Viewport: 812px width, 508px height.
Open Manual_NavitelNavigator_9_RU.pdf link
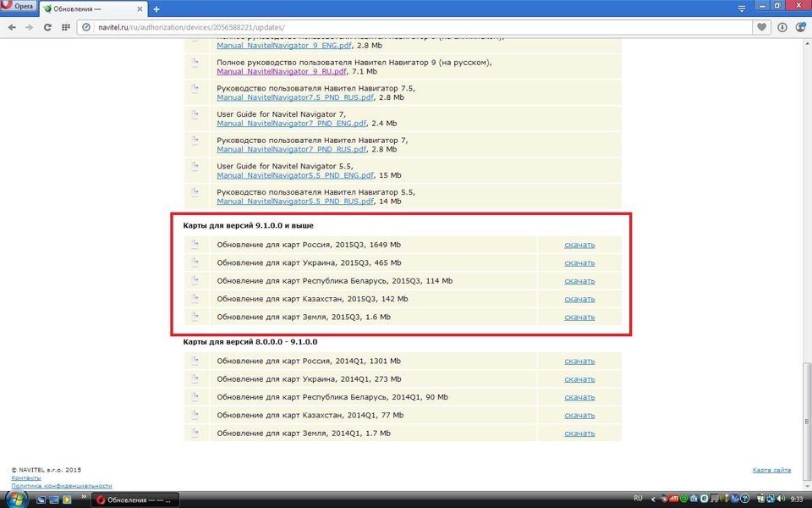(282, 71)
